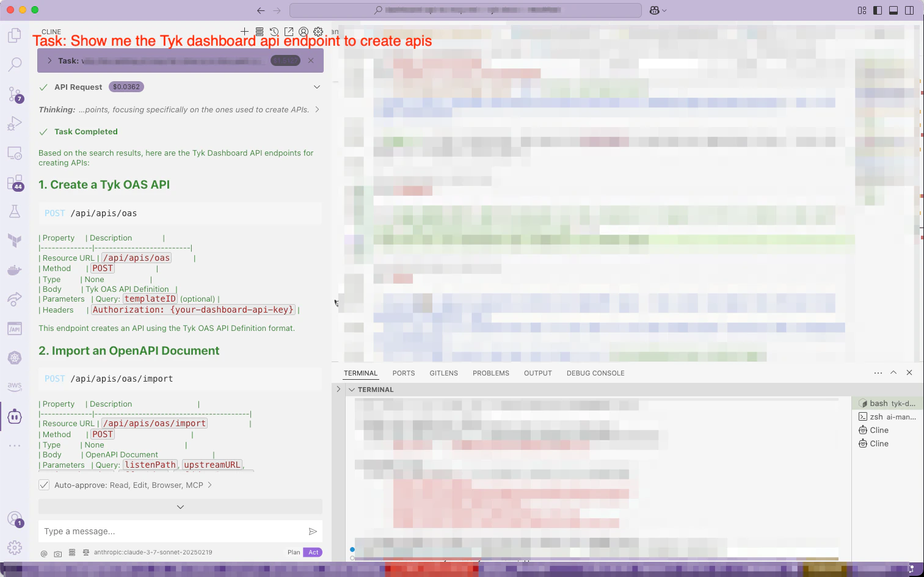Open the Cline account view icon
Screen dimensions: 924x577
(304, 31)
